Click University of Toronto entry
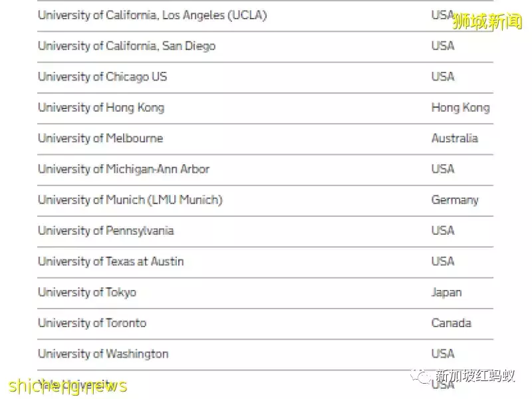The image size is (532, 399). pyautogui.click(x=92, y=323)
